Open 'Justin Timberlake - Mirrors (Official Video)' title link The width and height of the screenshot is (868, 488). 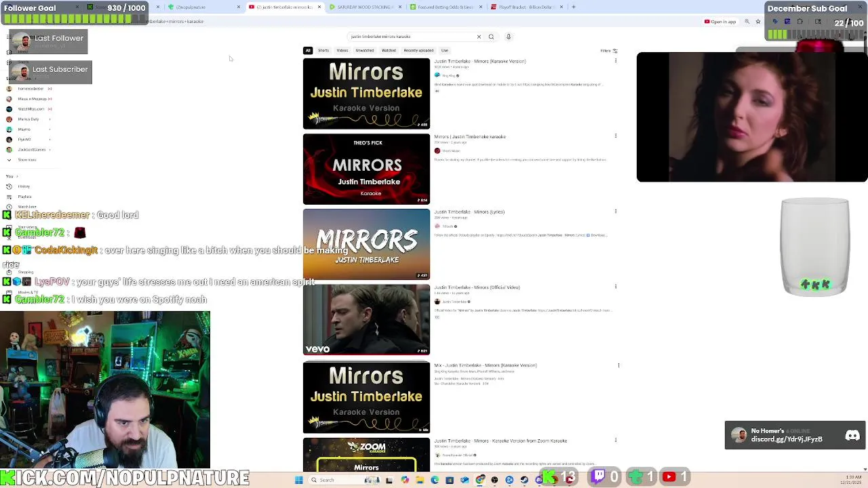tap(477, 287)
